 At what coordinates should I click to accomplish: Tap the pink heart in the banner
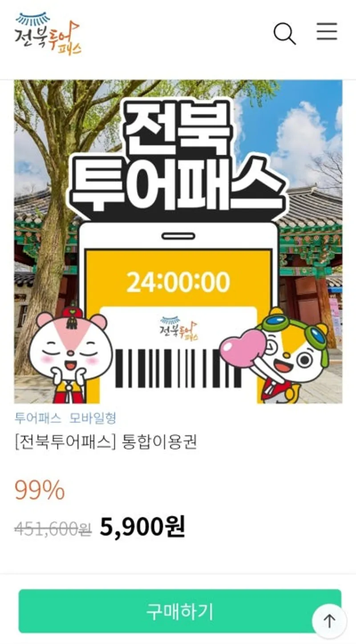click(243, 348)
